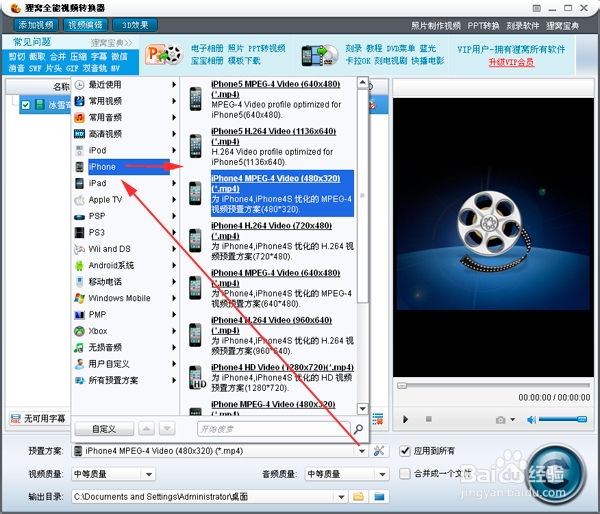600x514 pixels.
Task: Uncheck the video file checkbox in list
Action: pyautogui.click(x=26, y=105)
